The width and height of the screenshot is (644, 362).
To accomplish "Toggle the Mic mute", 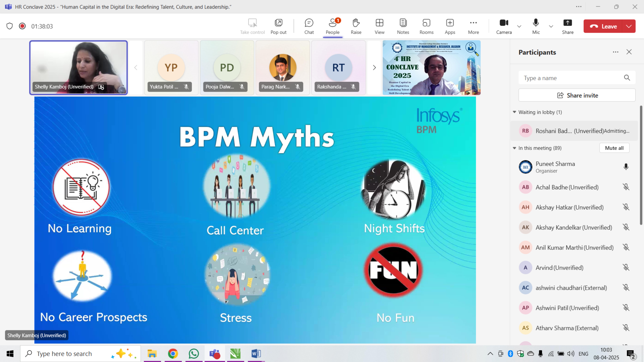I will tap(536, 26).
